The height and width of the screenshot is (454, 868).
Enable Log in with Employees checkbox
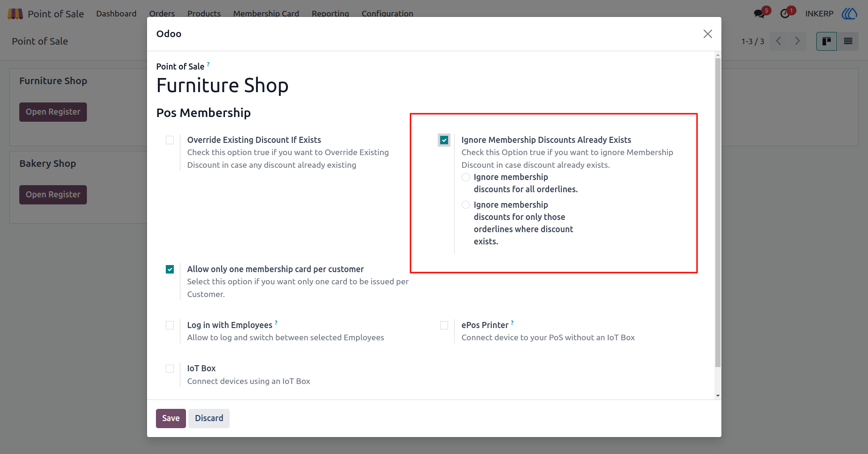[170, 325]
